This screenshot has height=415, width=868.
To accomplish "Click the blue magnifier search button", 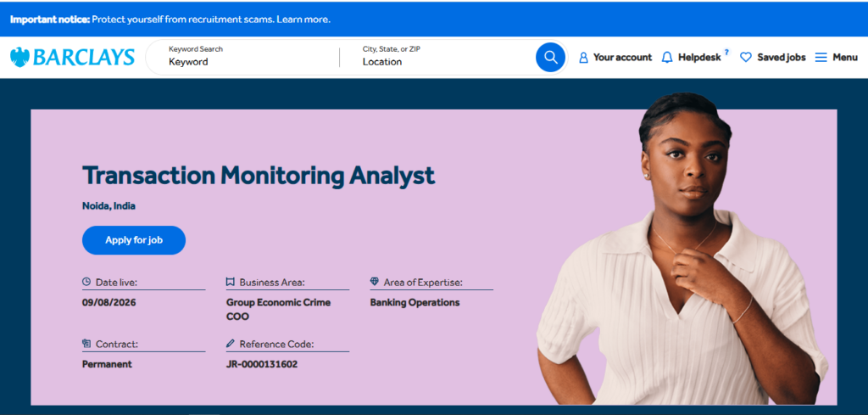I will pos(550,57).
